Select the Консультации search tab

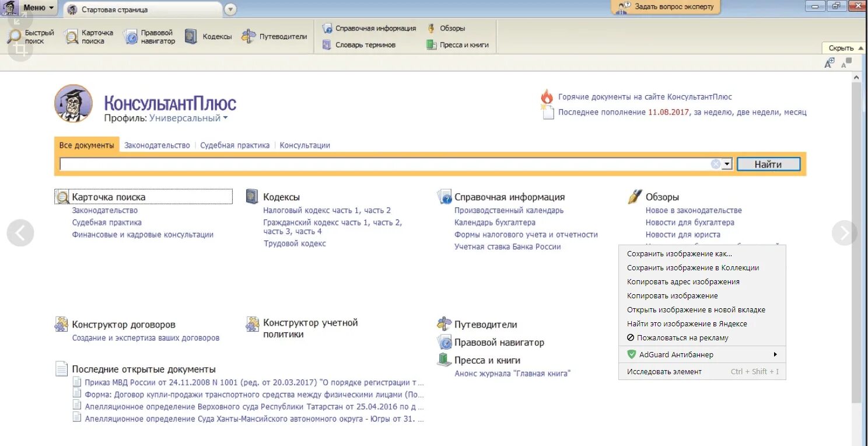point(305,145)
